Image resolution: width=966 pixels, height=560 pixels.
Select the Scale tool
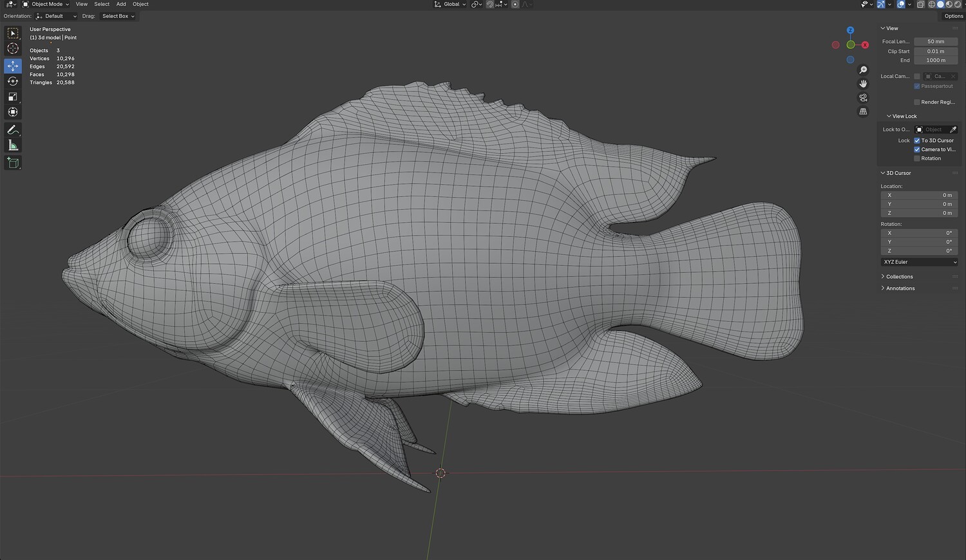pyautogui.click(x=13, y=97)
